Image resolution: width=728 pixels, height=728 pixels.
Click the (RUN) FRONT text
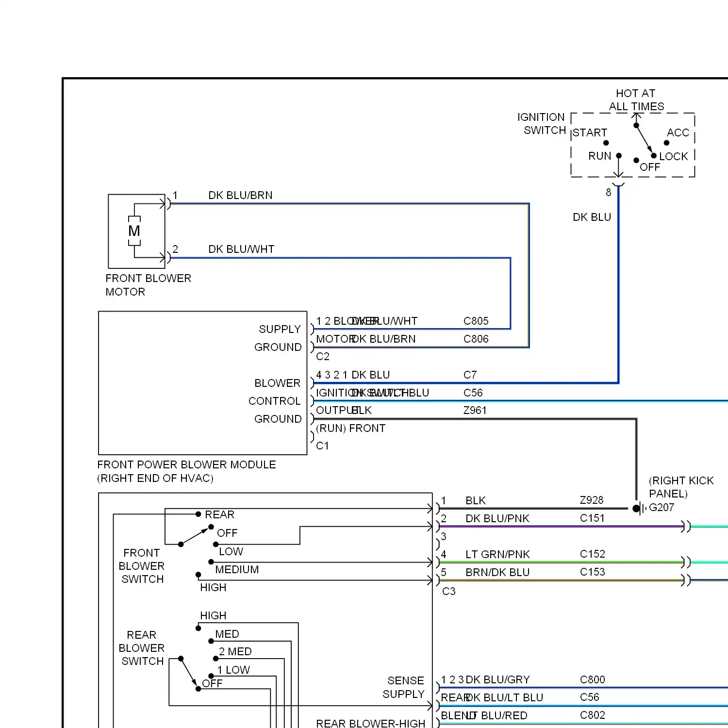click(351, 429)
